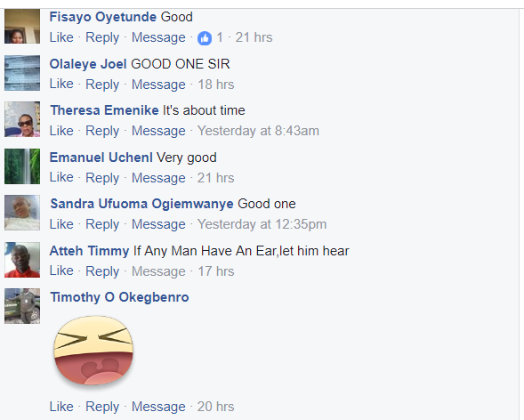Like Olaleye Joel's GOOD ONE SIR comment
Viewport: 524px width, 420px height.
(x=61, y=84)
